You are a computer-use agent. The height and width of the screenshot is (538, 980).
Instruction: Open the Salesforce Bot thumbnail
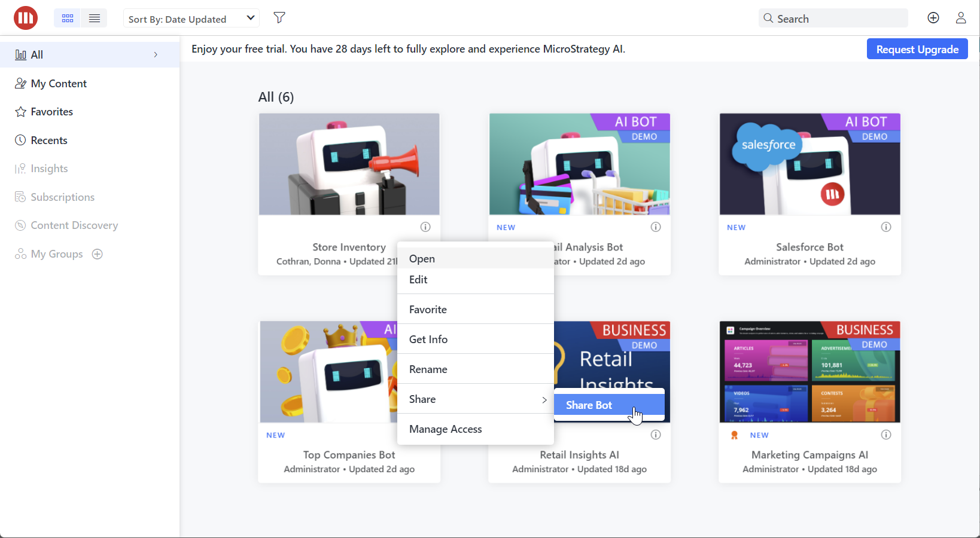(x=809, y=164)
